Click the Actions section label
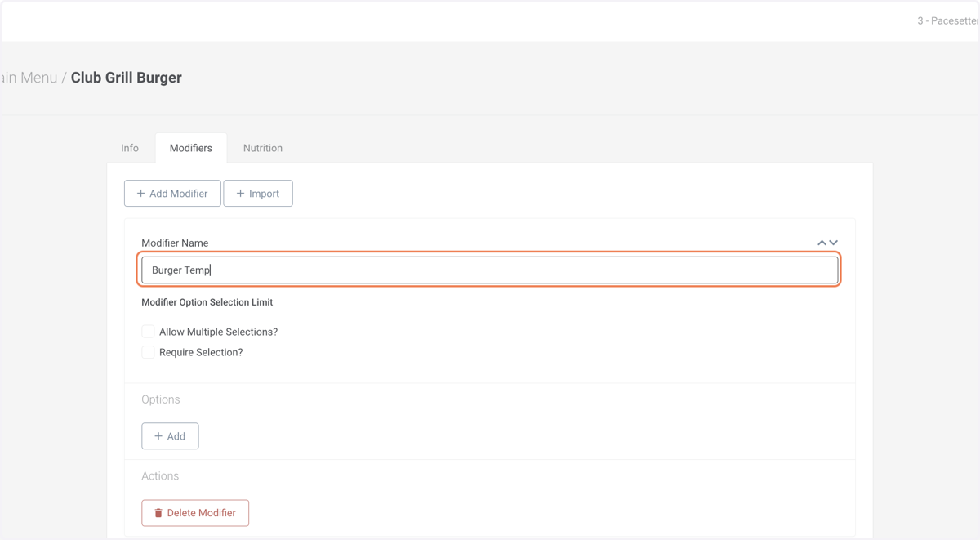980x540 pixels. coord(160,475)
